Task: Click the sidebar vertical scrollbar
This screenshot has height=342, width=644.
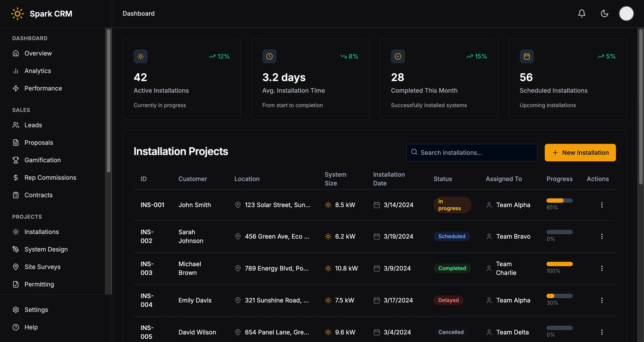Action: coord(108,100)
